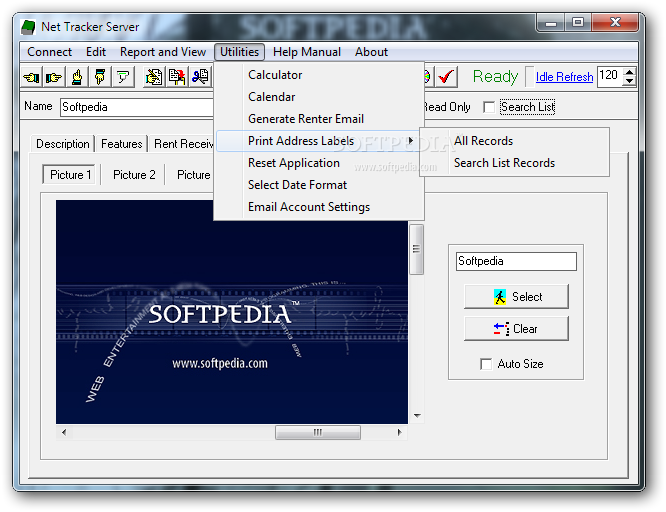The image size is (666, 512).
Task: Click the picture name field with Softpedia
Action: coord(516,261)
